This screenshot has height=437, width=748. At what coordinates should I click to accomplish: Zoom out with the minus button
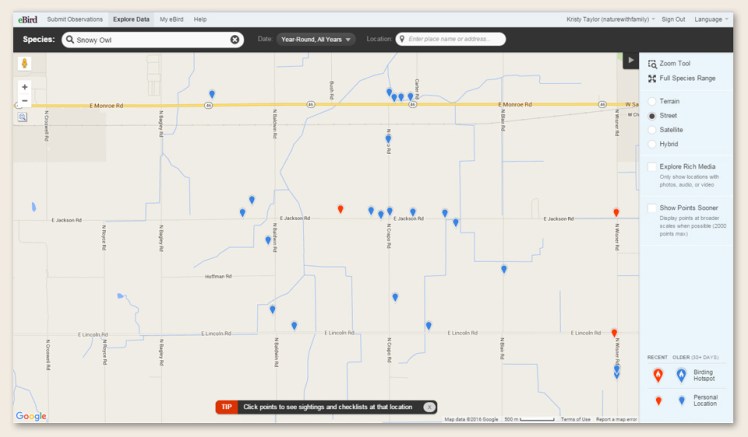(24, 101)
